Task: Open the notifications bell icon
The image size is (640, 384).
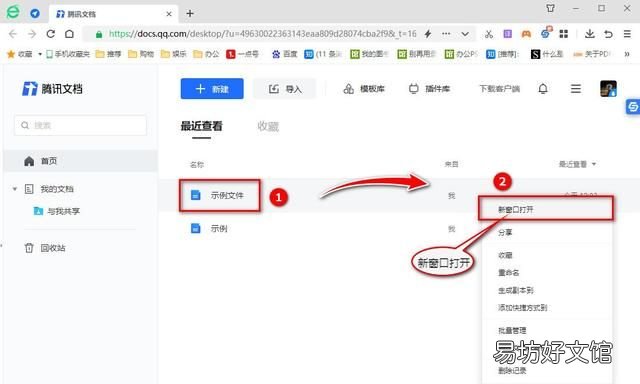Action: tap(543, 89)
